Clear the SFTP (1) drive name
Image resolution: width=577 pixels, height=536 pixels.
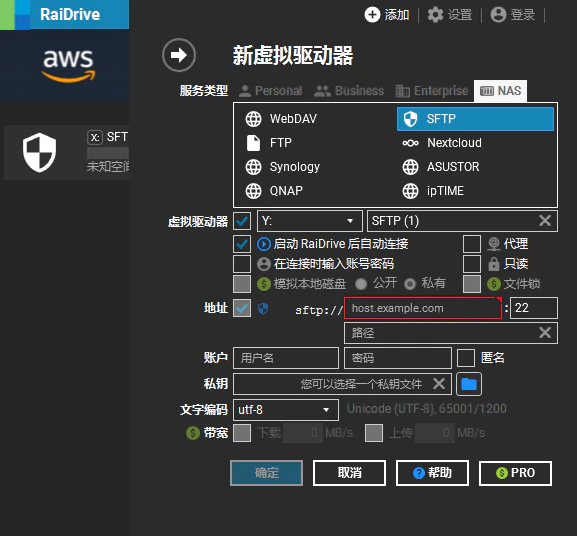coord(545,221)
